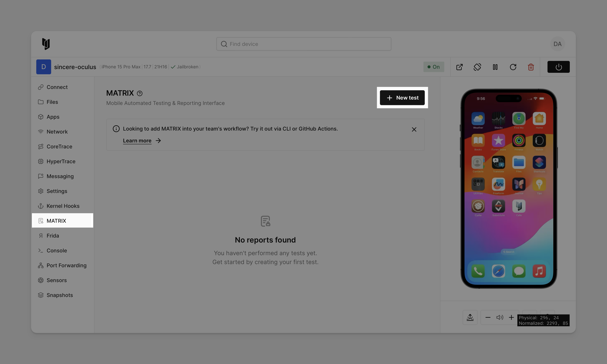Click the MATRIX navigation icon in sidebar
The width and height of the screenshot is (607, 364).
(40, 220)
